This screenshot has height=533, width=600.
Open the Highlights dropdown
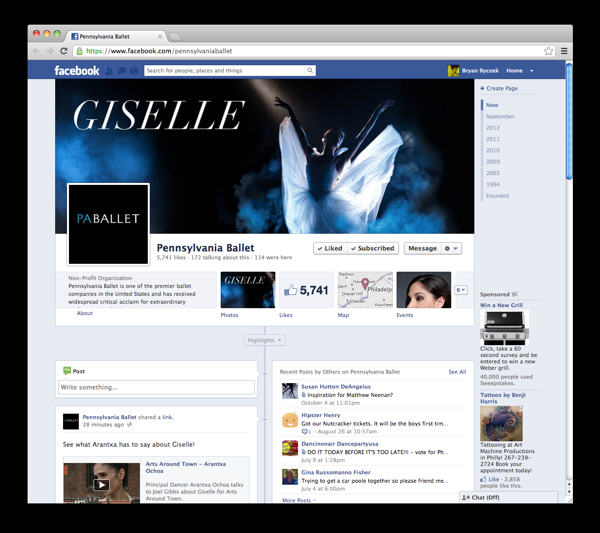pos(264,340)
